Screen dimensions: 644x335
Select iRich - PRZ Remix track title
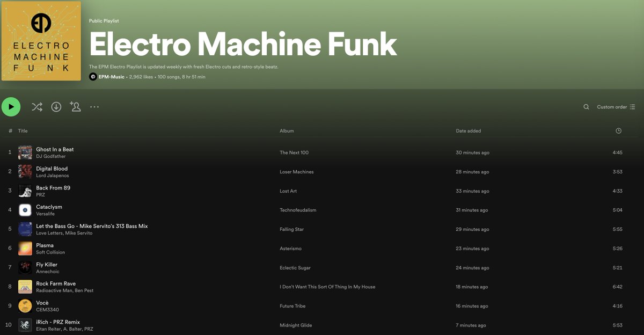(58, 322)
